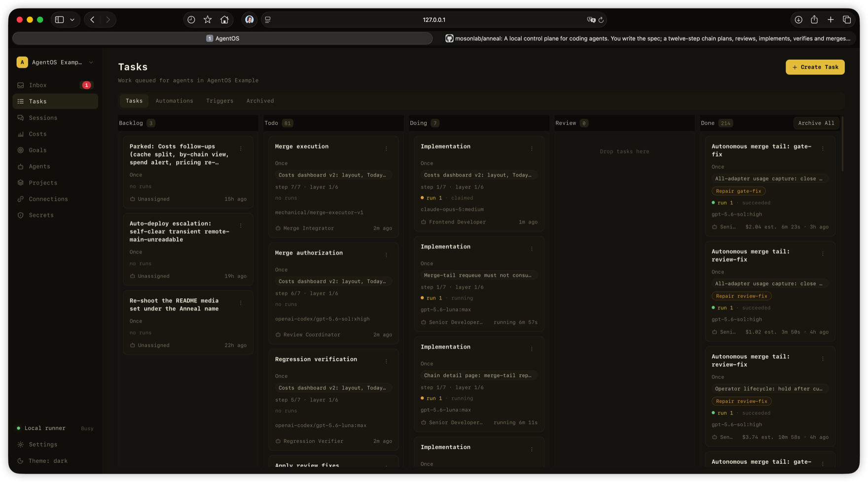Click the bookmark star icon

click(x=208, y=20)
